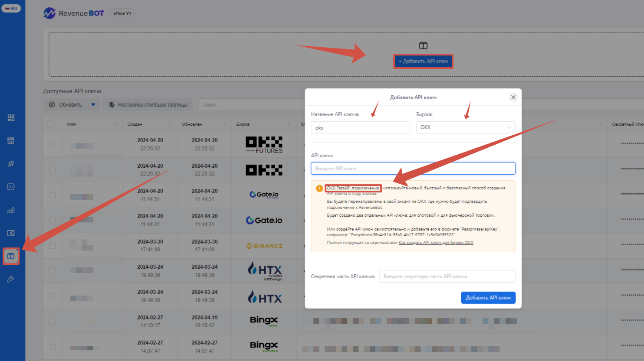
Task: Focus the Поиск search field
Action: (x=252, y=104)
